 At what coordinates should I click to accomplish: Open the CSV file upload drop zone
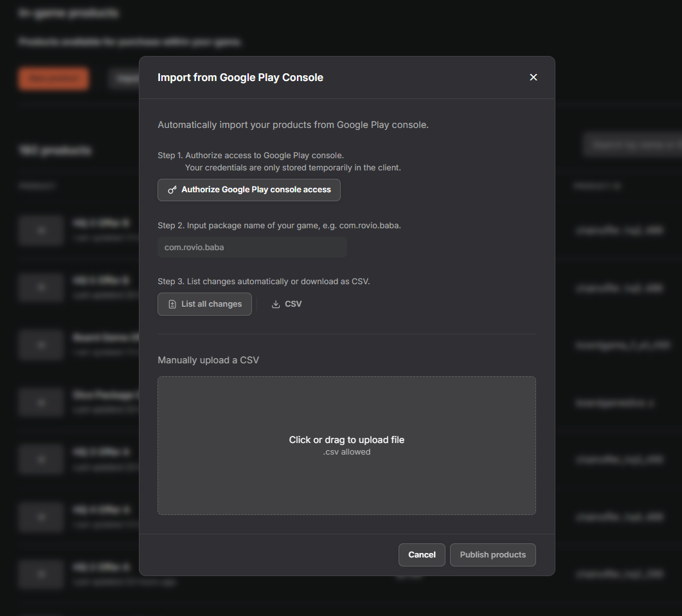346,446
